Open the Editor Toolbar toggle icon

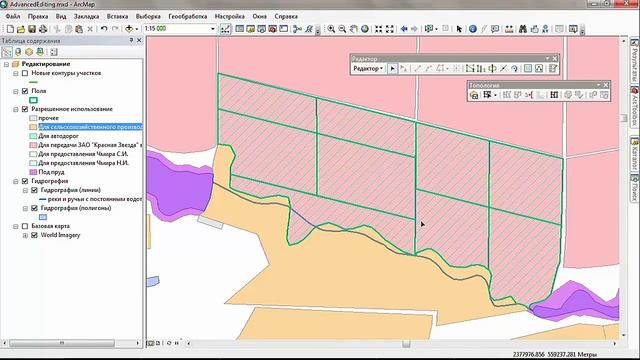225,29
